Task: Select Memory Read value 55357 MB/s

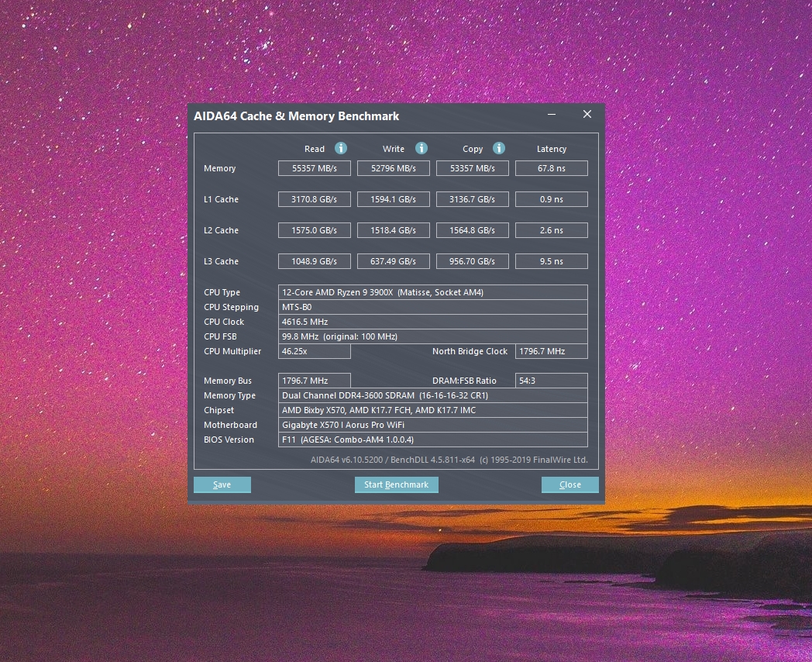Action: [x=315, y=168]
